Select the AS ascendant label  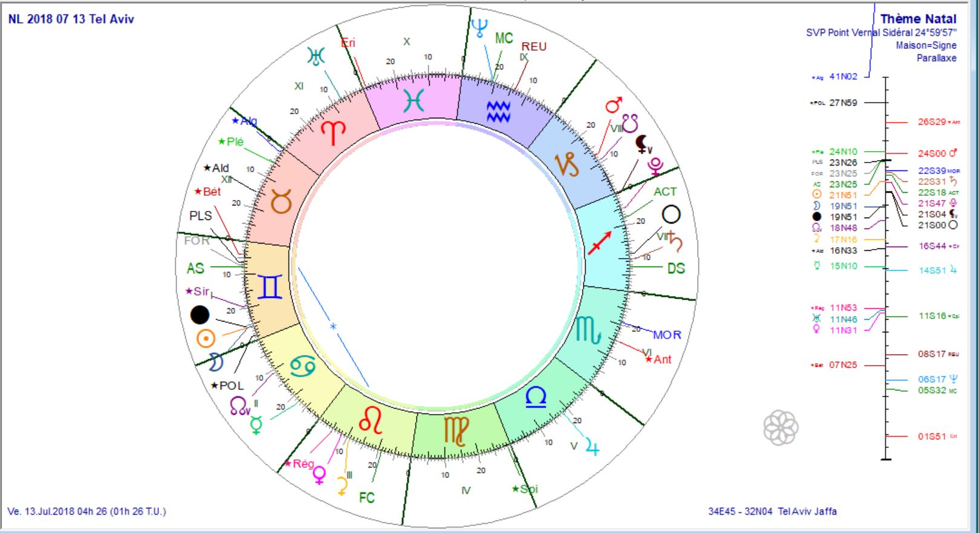pyautogui.click(x=195, y=268)
